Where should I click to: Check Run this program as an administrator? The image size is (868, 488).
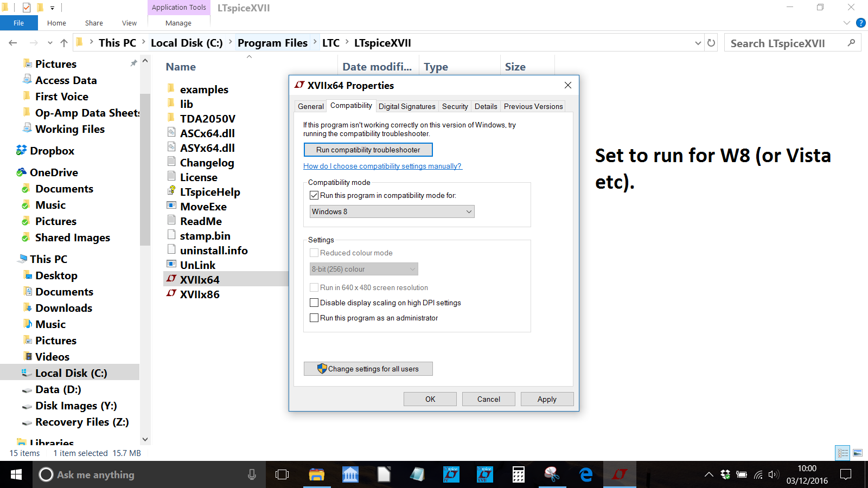[314, 318]
